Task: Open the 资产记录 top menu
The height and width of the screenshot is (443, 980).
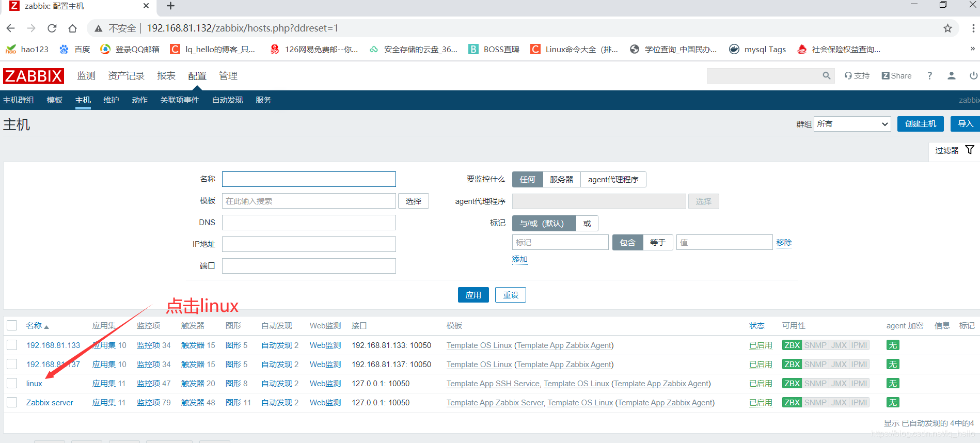Action: pyautogui.click(x=127, y=76)
